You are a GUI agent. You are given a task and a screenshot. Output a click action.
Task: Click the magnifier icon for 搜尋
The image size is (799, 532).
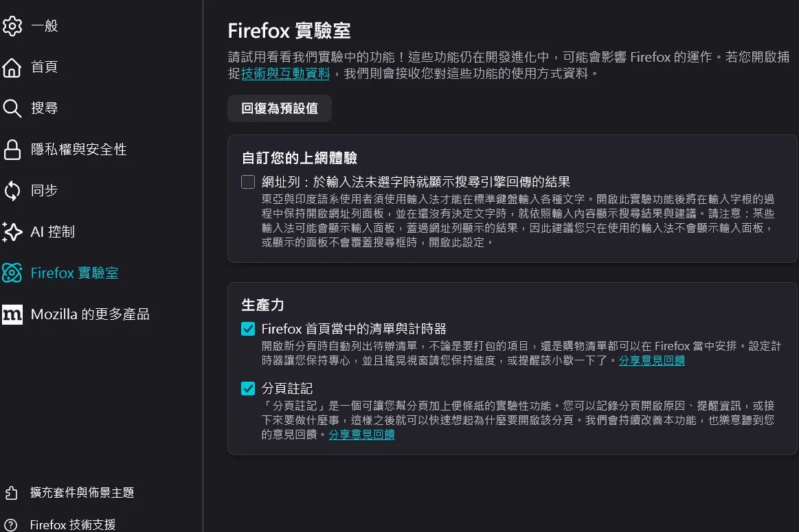point(12,108)
